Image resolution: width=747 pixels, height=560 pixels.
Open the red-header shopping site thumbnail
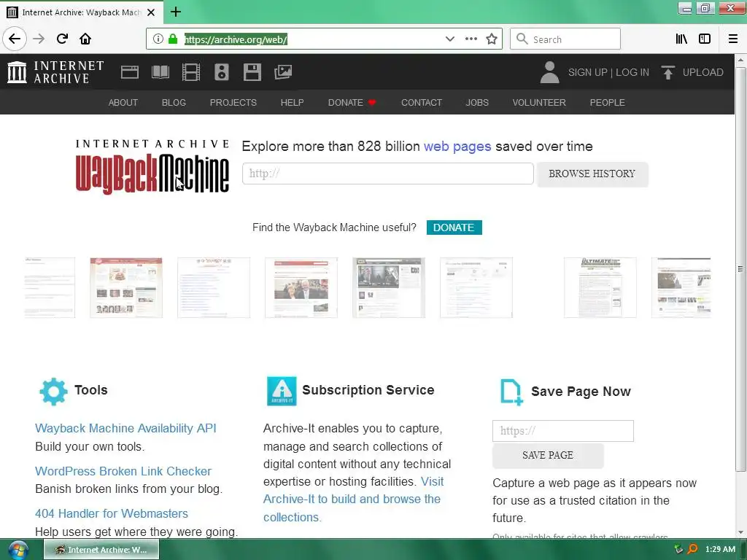pyautogui.click(x=126, y=287)
